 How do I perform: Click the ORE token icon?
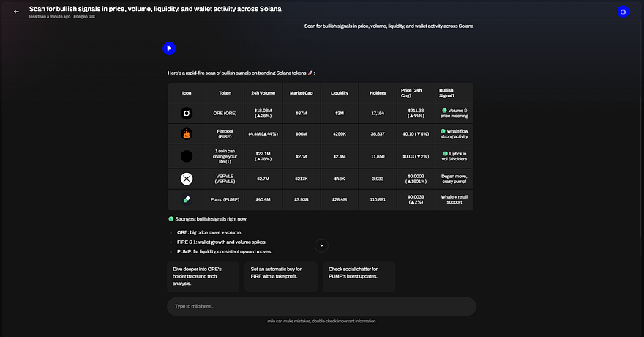(187, 114)
